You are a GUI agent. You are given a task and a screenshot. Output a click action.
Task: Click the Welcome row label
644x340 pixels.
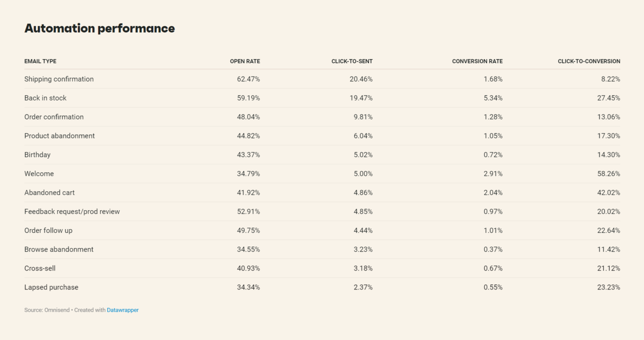pos(39,174)
